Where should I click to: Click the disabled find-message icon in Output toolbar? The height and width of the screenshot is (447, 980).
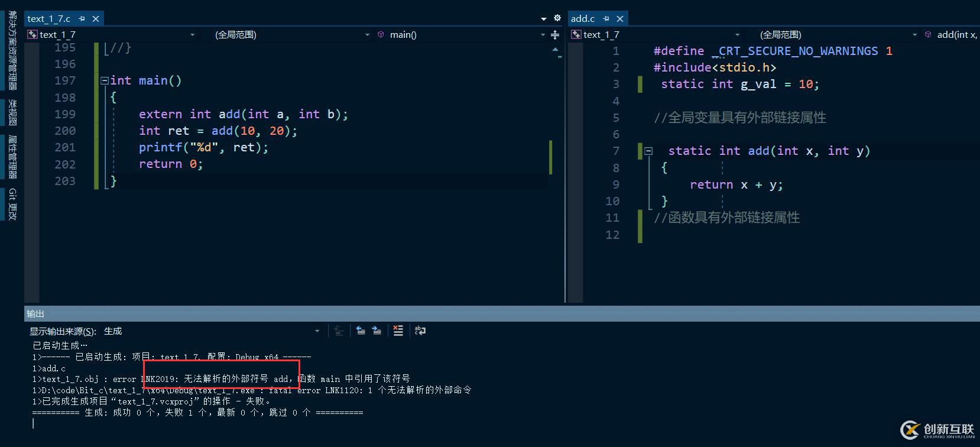click(339, 331)
